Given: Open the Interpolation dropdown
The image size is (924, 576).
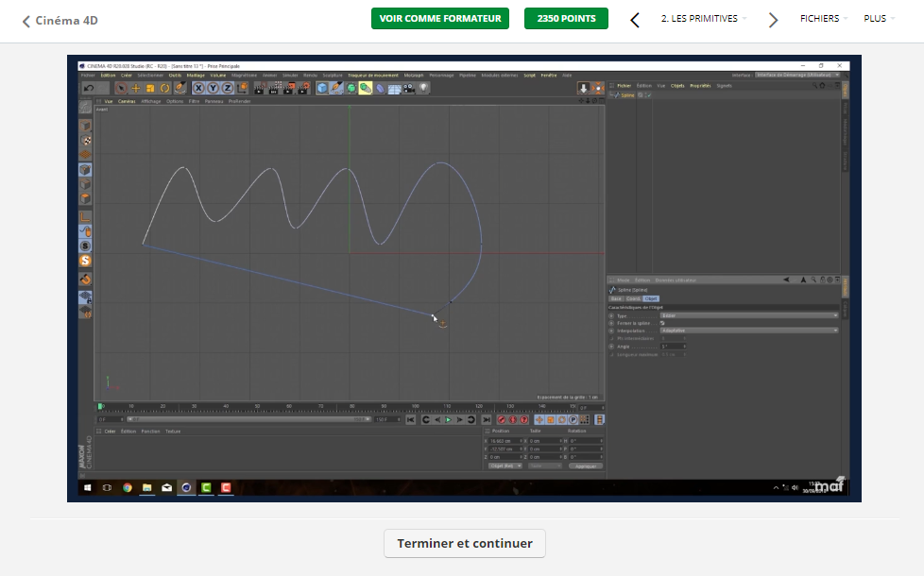Looking at the screenshot, I should tap(749, 330).
